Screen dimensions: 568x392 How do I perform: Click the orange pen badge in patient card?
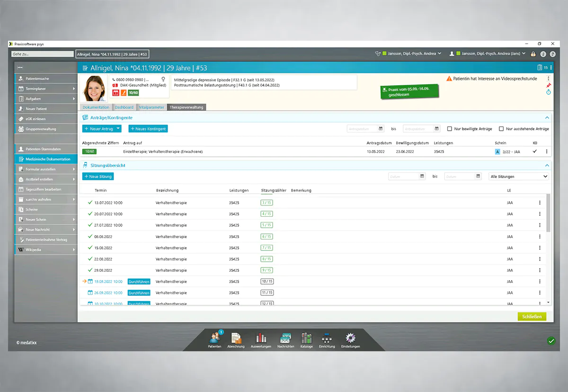(123, 92)
